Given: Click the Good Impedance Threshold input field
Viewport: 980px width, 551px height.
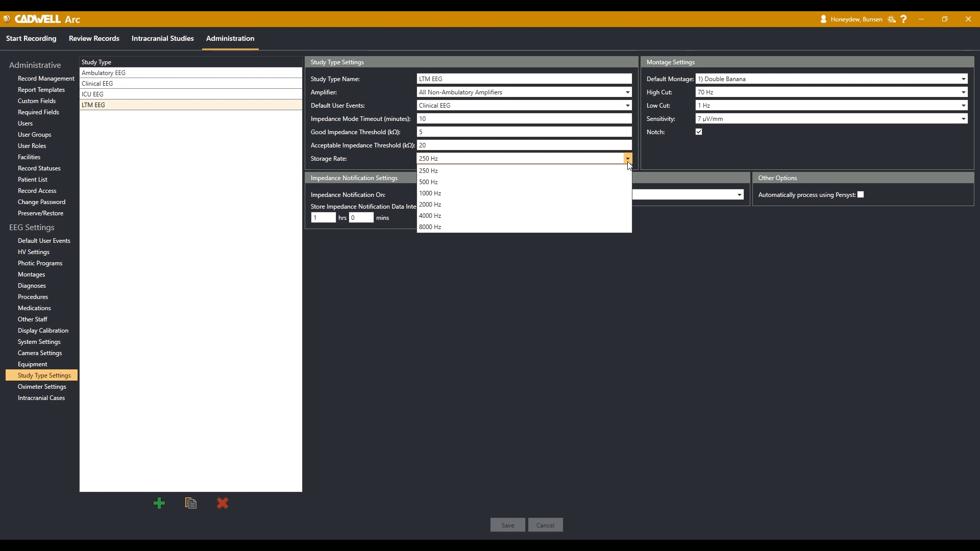Looking at the screenshot, I should point(524,132).
